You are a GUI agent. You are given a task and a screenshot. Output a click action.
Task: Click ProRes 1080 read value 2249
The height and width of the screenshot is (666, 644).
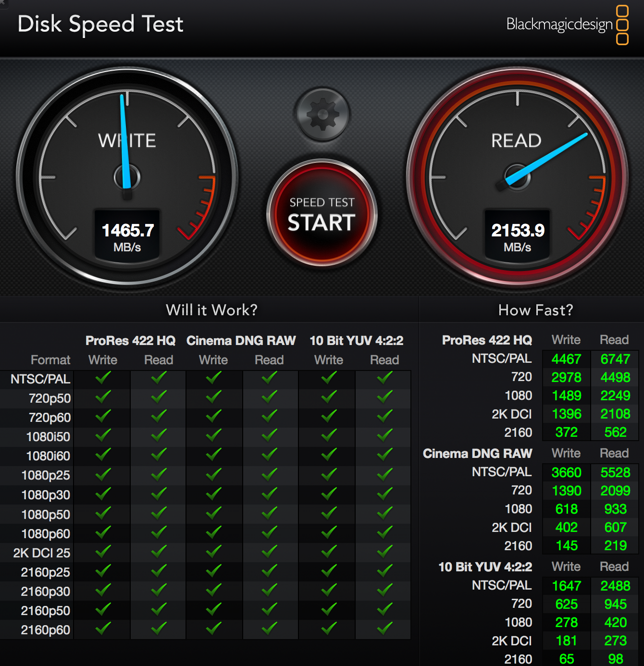point(615,395)
